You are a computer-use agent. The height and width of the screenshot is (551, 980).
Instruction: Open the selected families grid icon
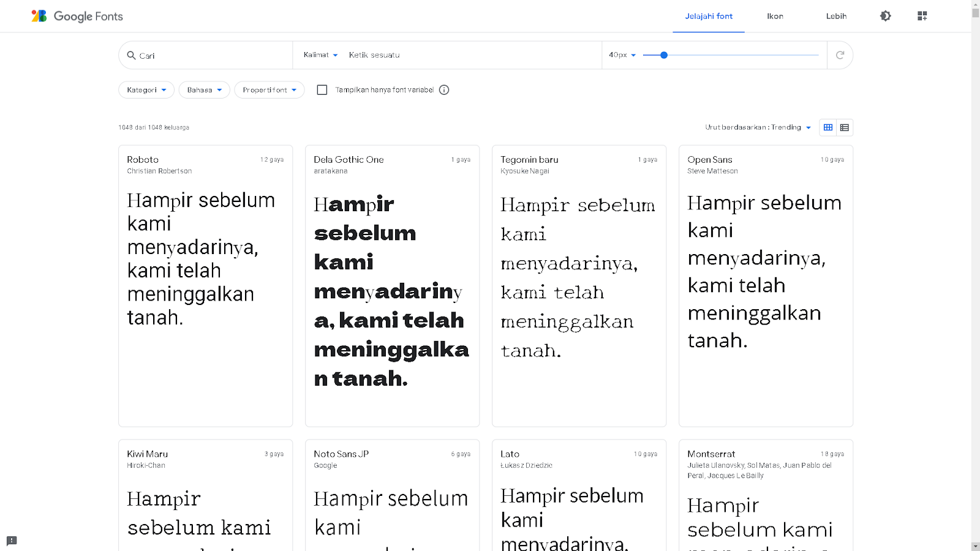coord(922,16)
